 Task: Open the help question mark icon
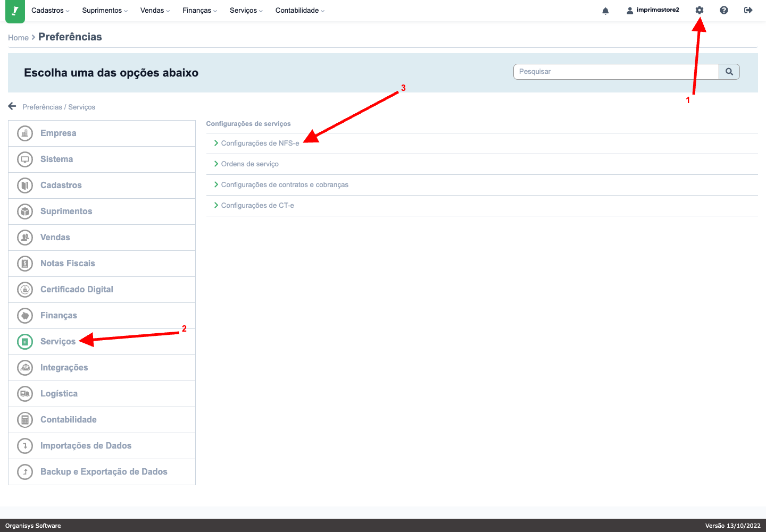[x=724, y=10]
